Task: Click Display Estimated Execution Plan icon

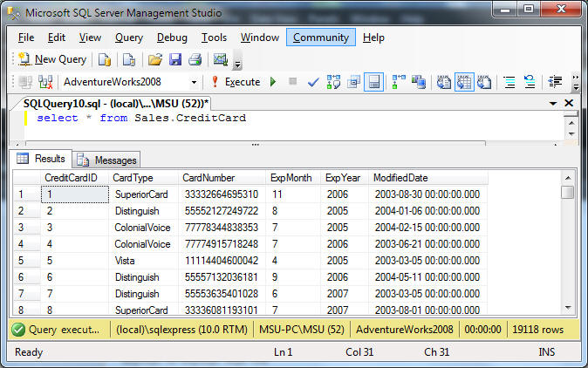Action: pos(333,82)
